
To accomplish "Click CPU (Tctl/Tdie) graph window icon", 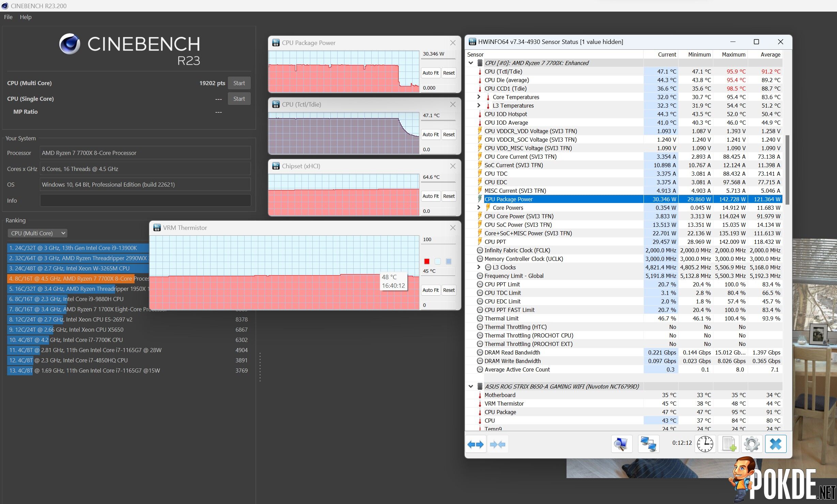I will (x=276, y=105).
